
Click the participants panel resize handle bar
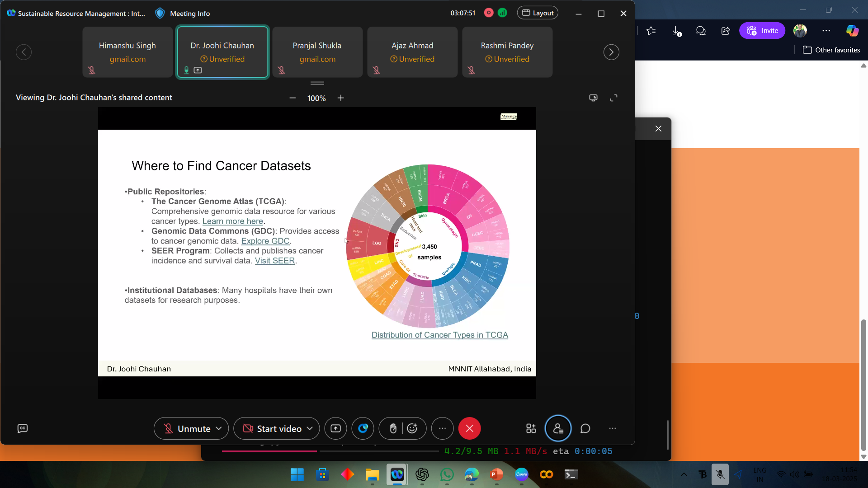pos(317,83)
